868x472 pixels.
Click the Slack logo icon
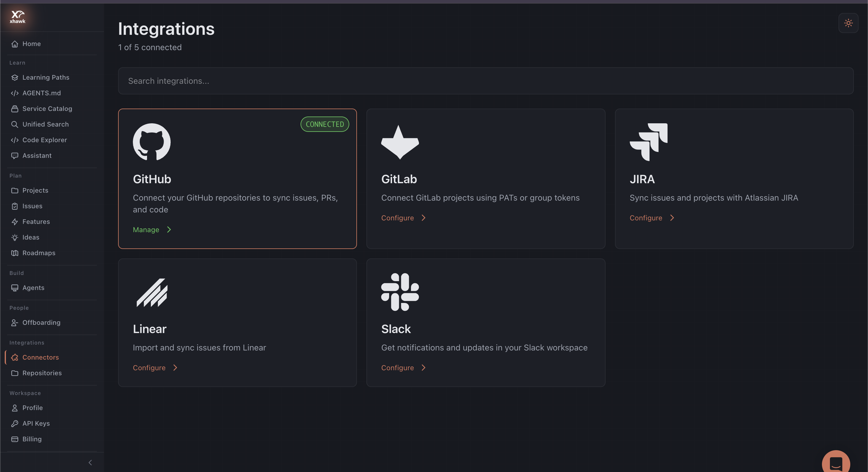(400, 292)
